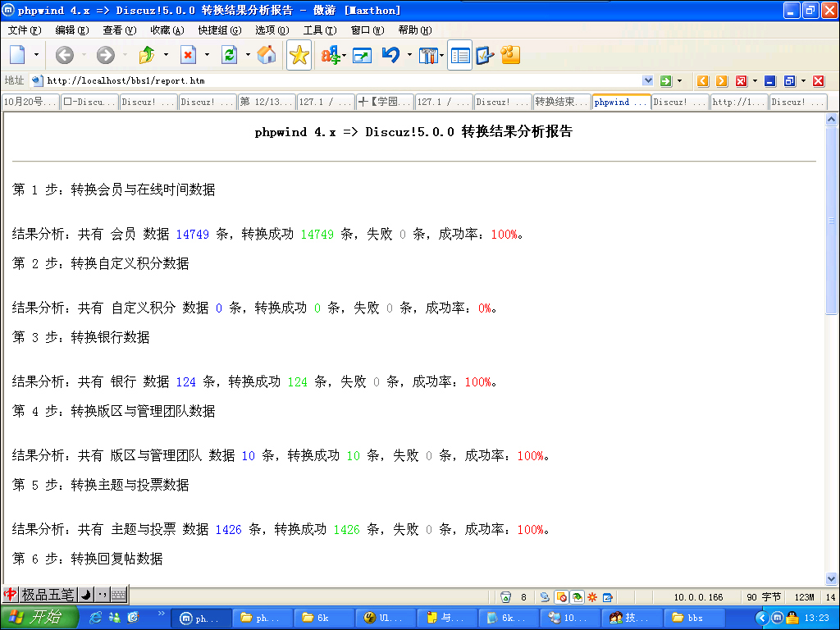This screenshot has height=630, width=840.
Task: Click the chain-link icon in the status bar
Action: [x=545, y=597]
